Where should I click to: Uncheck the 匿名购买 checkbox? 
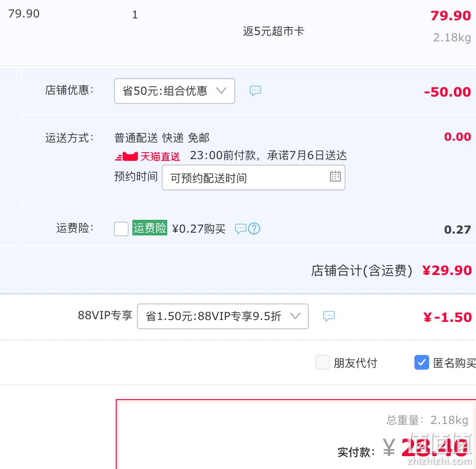pyautogui.click(x=422, y=362)
